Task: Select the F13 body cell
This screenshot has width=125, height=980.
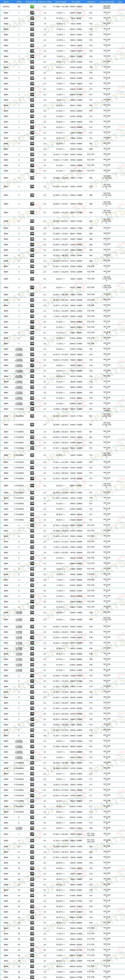Action: pos(90,817)
